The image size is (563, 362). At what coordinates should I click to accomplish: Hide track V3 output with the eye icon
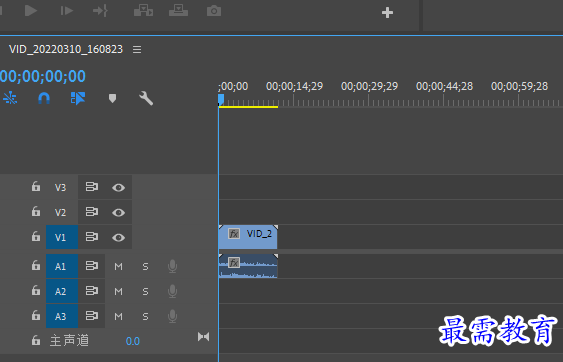(118, 187)
